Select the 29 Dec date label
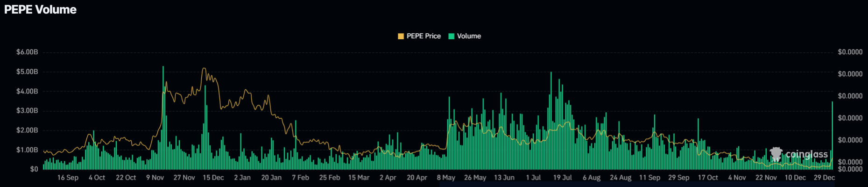 824,178
